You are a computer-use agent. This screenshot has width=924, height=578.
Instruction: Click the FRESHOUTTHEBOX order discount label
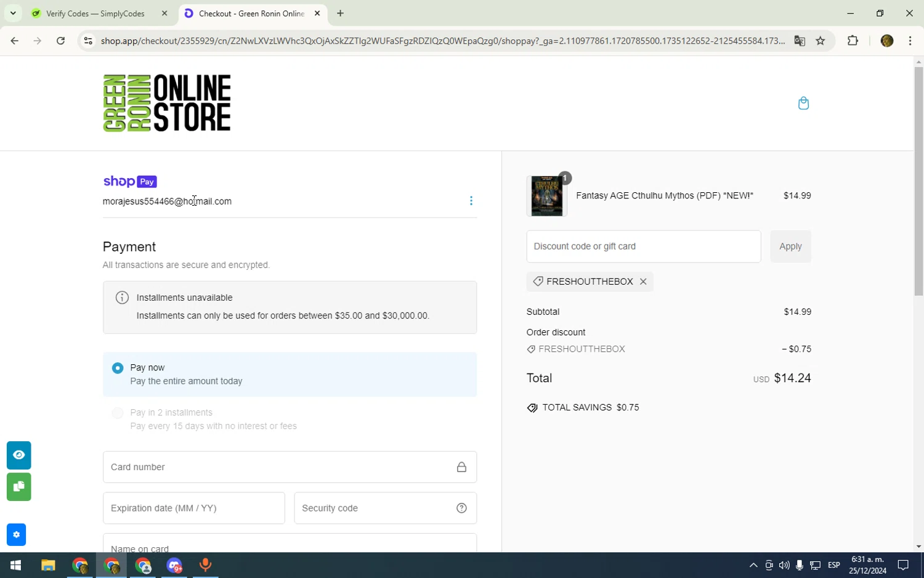[582, 349]
